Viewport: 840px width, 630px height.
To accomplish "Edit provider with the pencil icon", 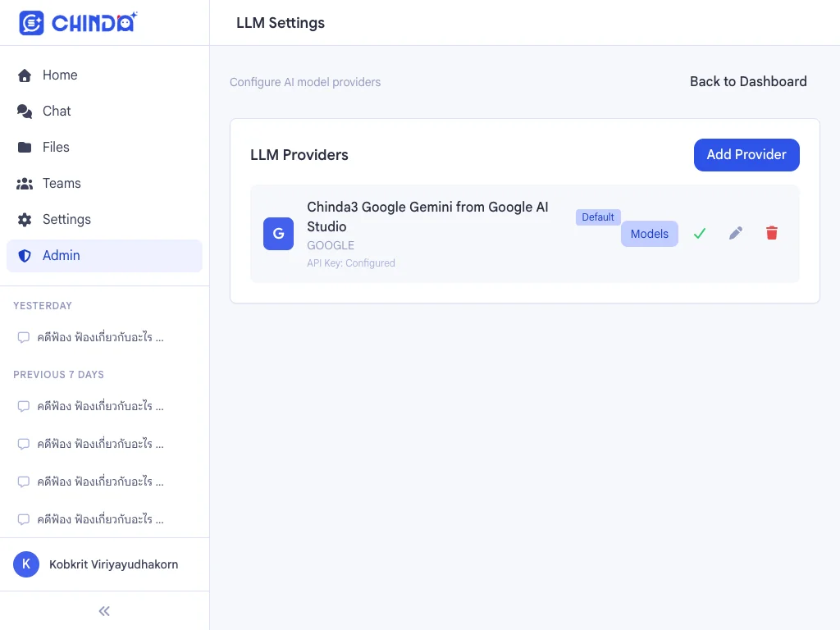I will 736,233.
